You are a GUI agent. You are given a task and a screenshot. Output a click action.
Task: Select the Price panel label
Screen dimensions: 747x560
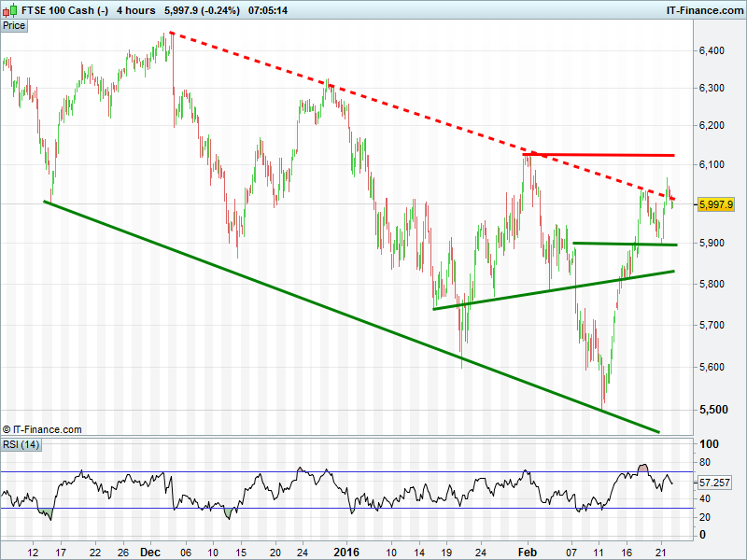coord(15,25)
